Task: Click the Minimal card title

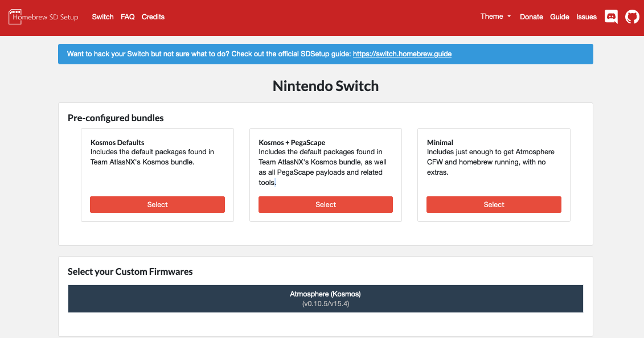Action: coord(440,142)
